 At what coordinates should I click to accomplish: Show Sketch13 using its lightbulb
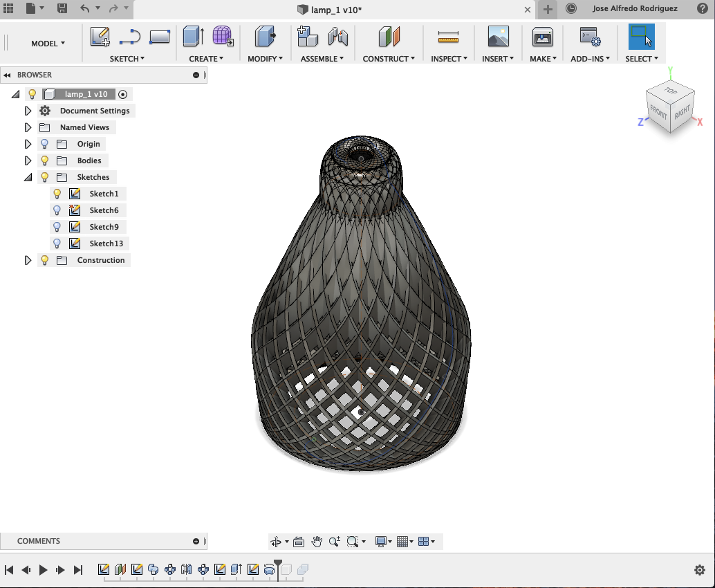click(57, 244)
